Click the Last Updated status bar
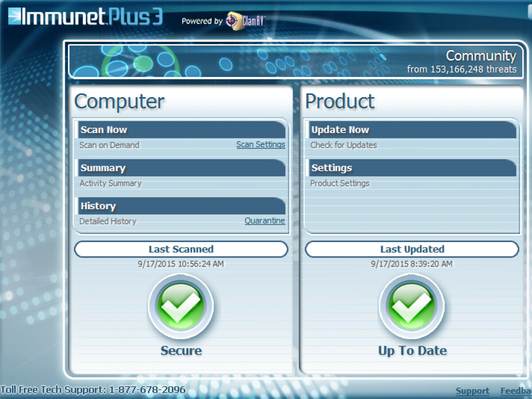Screen dimensions: 532x399 click(412, 249)
